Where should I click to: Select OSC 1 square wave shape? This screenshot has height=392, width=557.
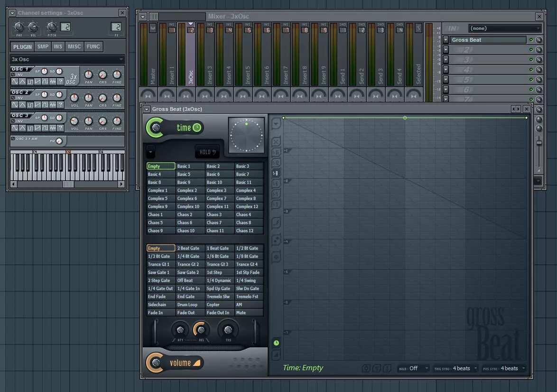(30, 82)
